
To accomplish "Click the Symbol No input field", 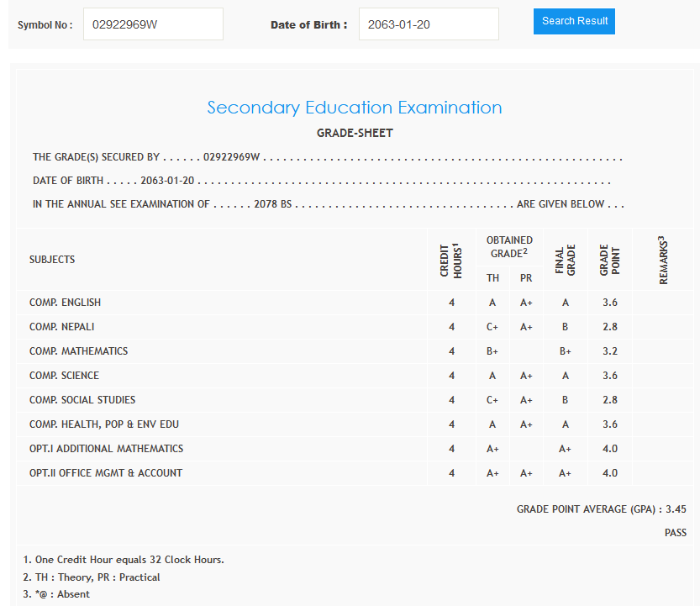I will click(153, 24).
